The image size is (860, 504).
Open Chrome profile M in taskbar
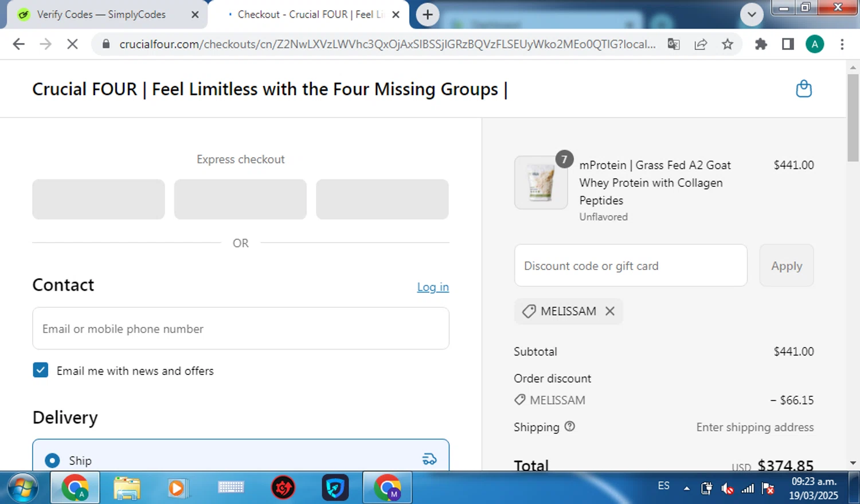coord(388,488)
